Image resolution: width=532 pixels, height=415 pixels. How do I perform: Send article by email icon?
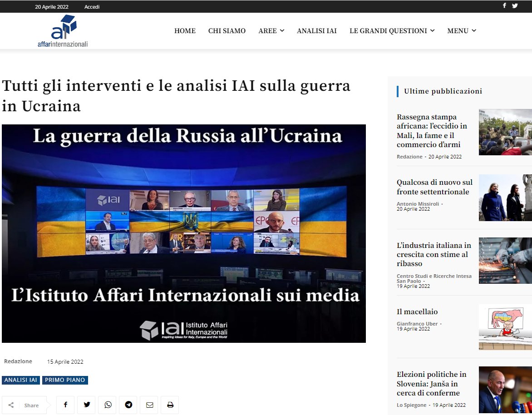150,405
